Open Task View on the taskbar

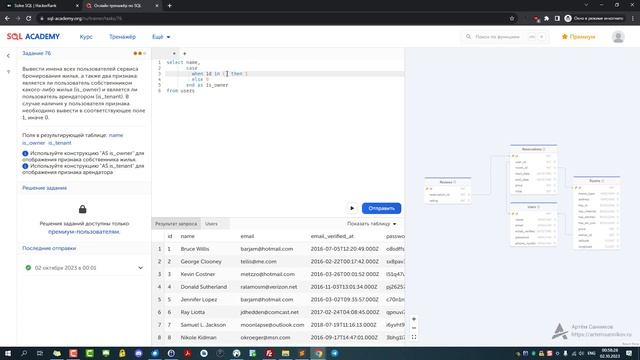point(40,353)
